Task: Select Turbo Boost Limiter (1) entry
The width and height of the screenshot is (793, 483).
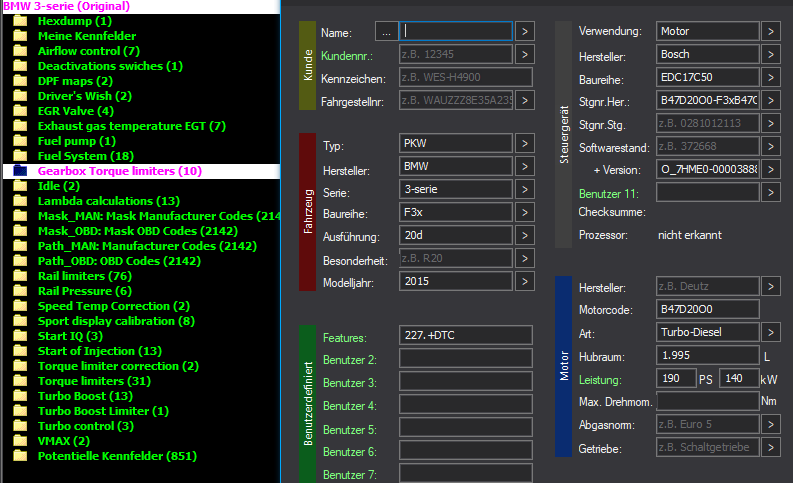Action: tap(103, 411)
